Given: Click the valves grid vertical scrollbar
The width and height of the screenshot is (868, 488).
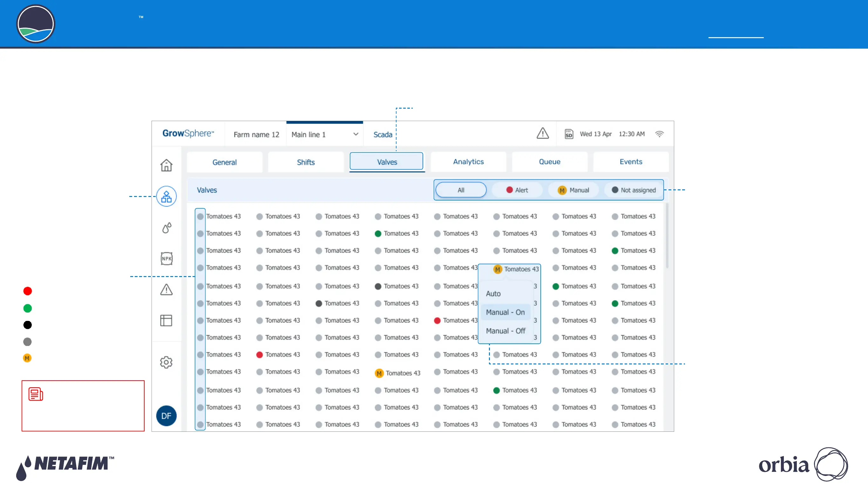Looking at the screenshot, I should coord(667,235).
